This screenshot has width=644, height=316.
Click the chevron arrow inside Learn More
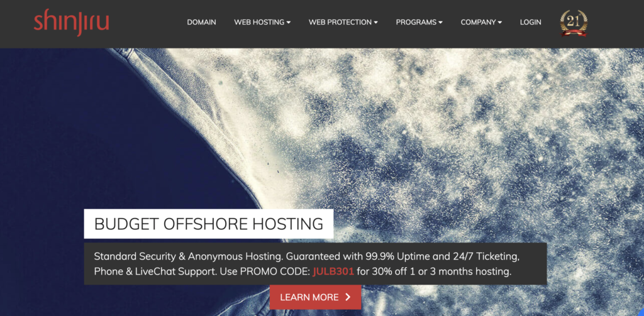click(x=348, y=297)
